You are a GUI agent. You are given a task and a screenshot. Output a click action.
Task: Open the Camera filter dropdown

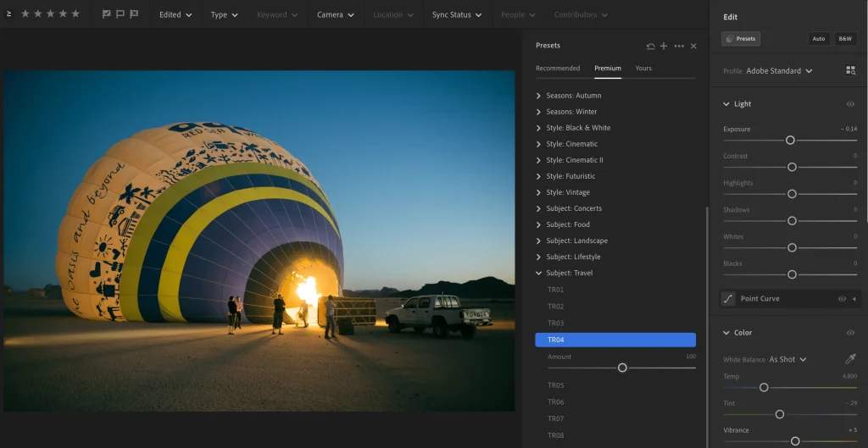point(335,14)
